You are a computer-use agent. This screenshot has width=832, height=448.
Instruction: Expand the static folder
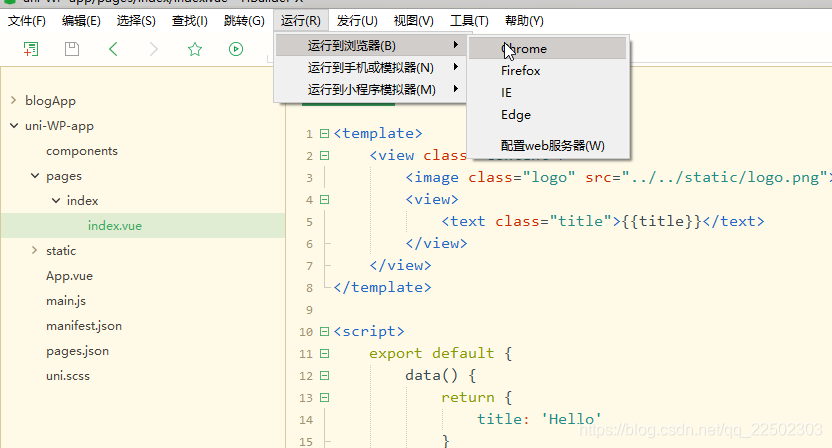coord(34,251)
